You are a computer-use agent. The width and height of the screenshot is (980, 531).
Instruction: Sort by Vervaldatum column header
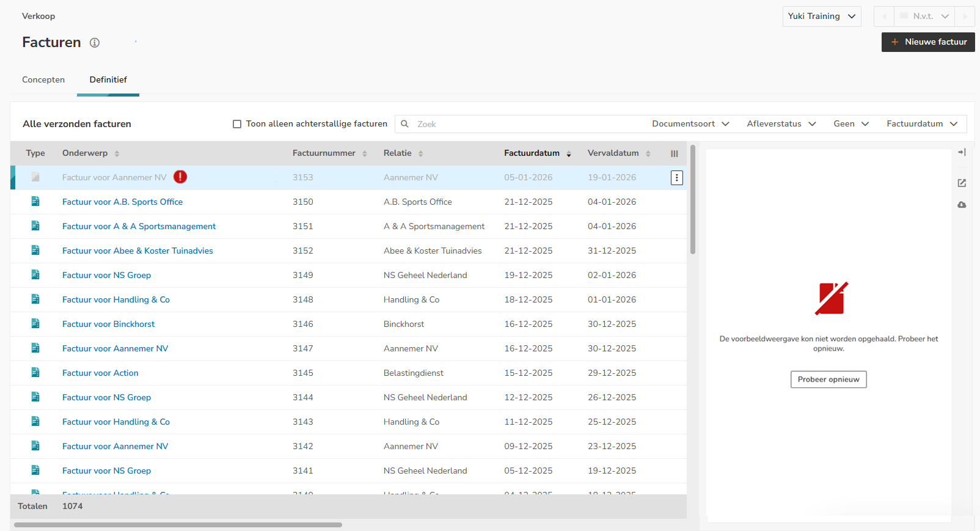pos(619,153)
